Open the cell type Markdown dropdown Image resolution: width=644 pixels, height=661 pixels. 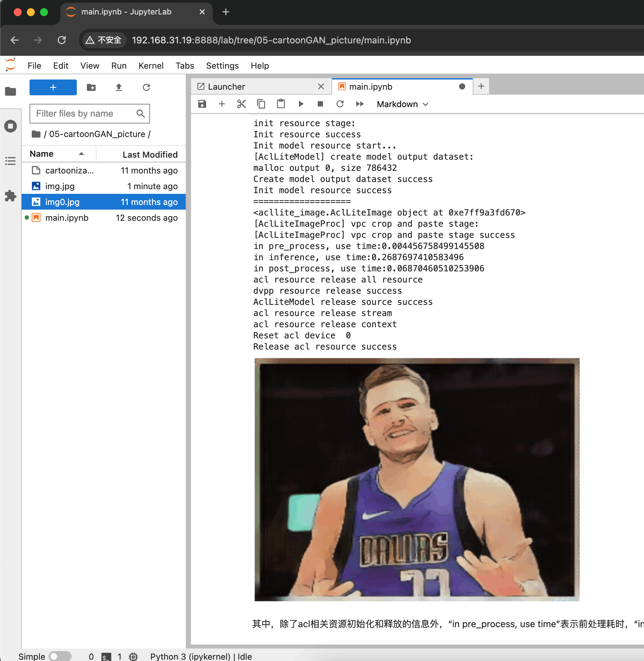pyautogui.click(x=402, y=104)
